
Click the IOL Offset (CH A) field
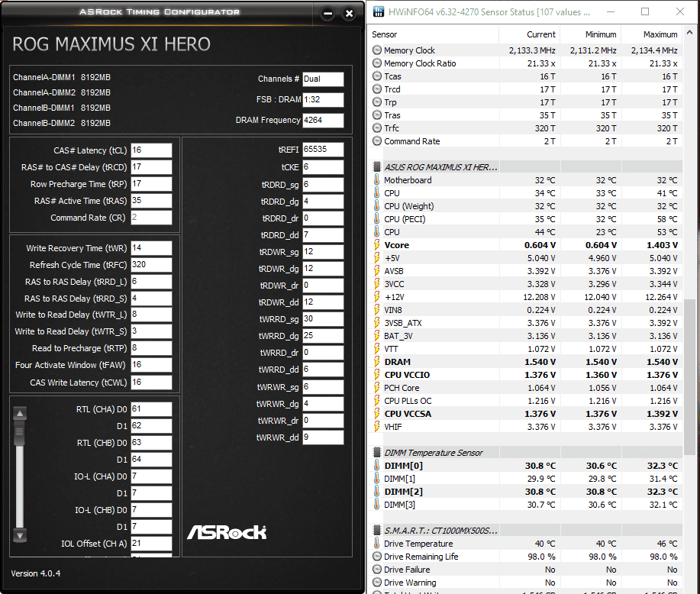point(151,544)
